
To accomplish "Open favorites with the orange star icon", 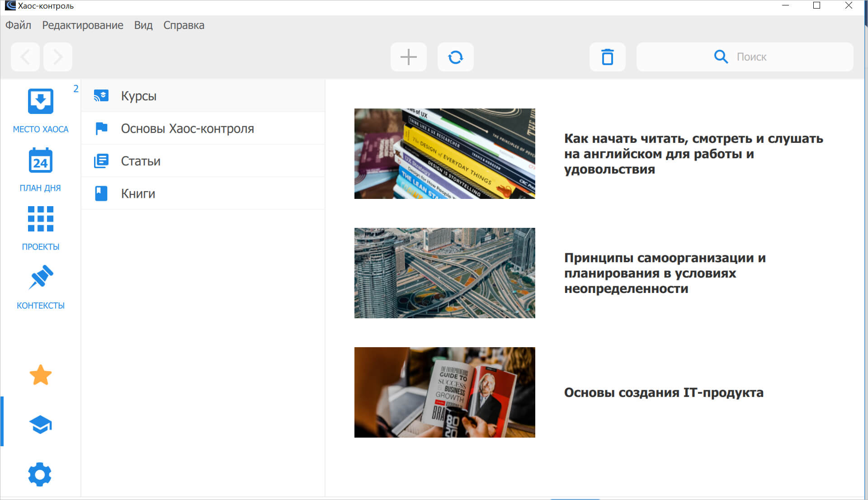I will [x=41, y=375].
